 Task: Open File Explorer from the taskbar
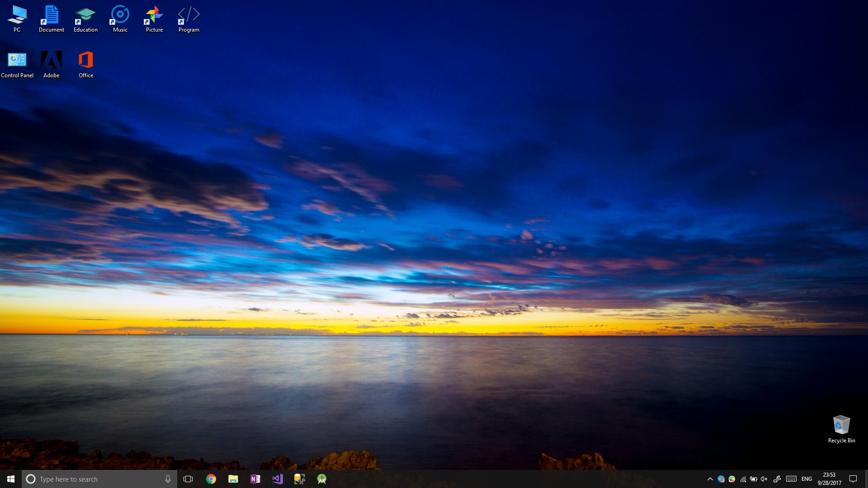(233, 479)
